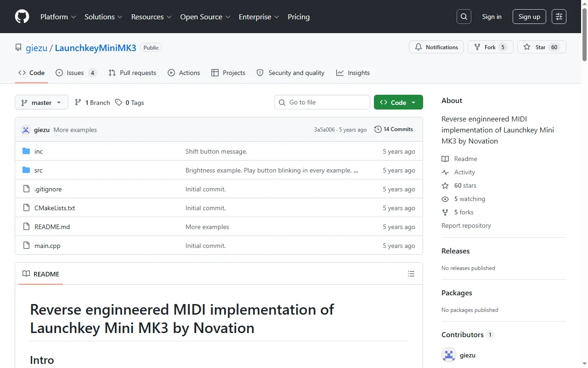Expand the Enterprise menu
Image resolution: width=588 pixels, height=368 pixels.
[259, 17]
